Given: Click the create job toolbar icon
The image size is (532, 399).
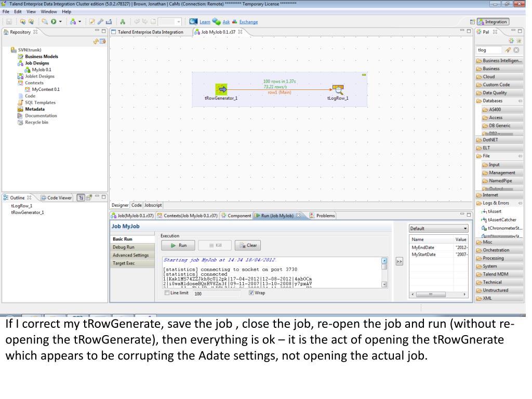Looking at the screenshot, I should (73, 22).
